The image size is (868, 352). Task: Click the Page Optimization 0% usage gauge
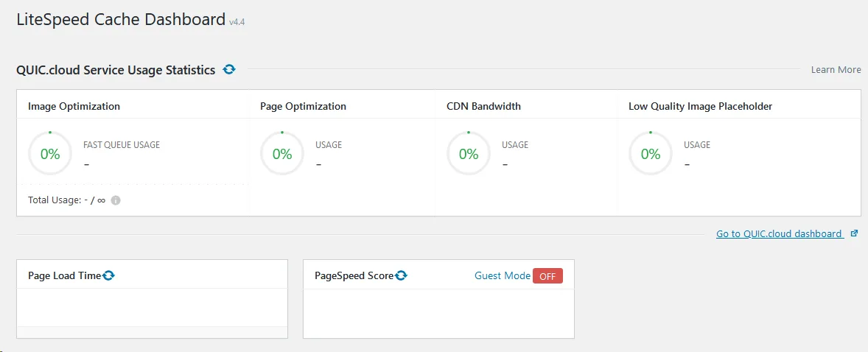282,154
